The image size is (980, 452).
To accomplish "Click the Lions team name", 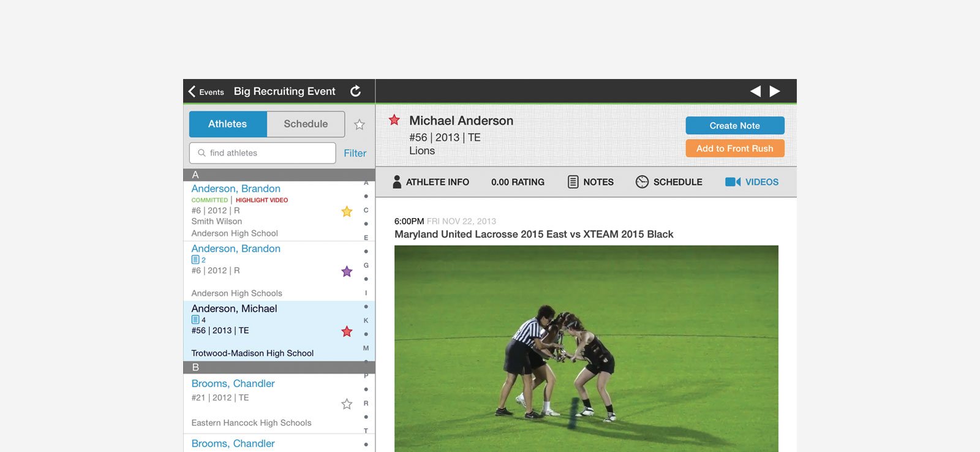I will coord(422,151).
